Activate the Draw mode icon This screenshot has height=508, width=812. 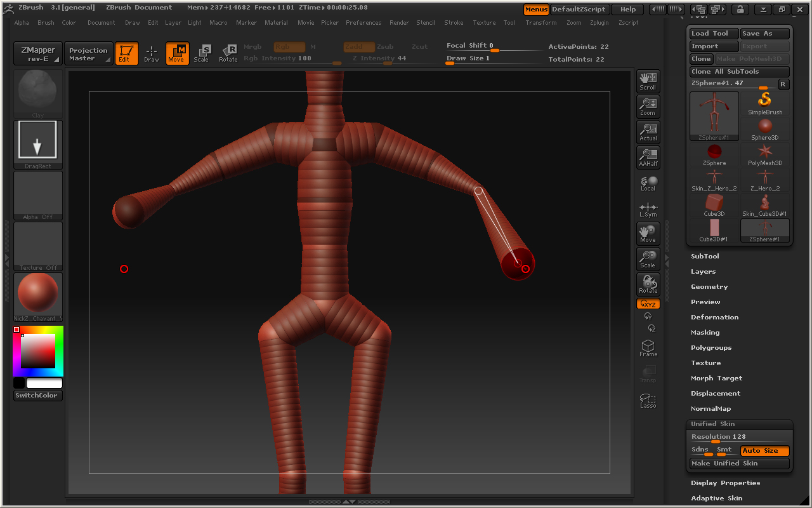(x=152, y=53)
